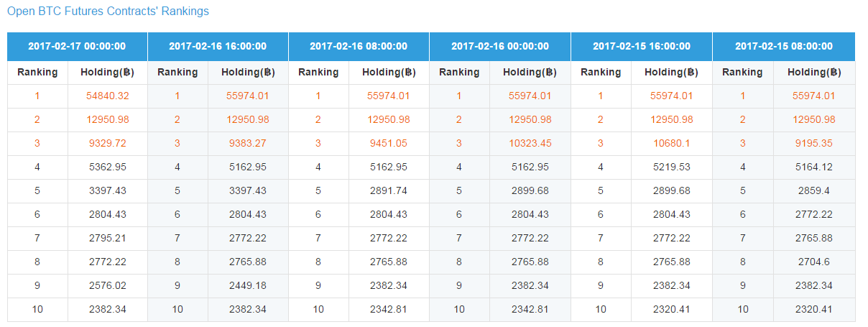
Task: Click rank 1 under 2017-02-17 00:00:00
Action: click(37, 96)
